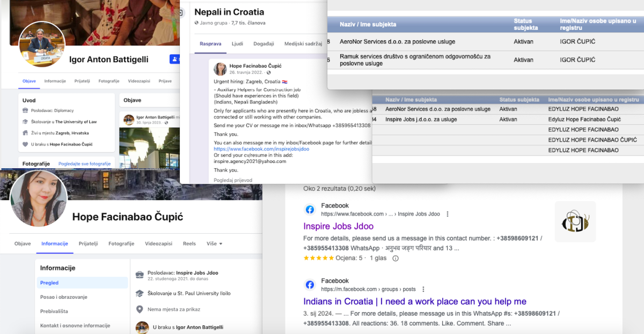This screenshot has width=644, height=334.
Task: Open the Videozapisi tab on Hope's profile
Action: click(x=158, y=243)
